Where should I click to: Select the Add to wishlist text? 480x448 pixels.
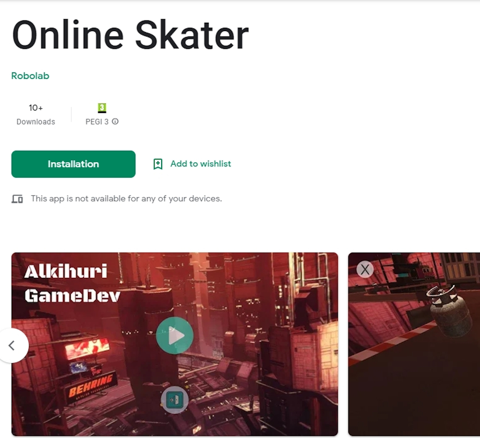coord(201,164)
